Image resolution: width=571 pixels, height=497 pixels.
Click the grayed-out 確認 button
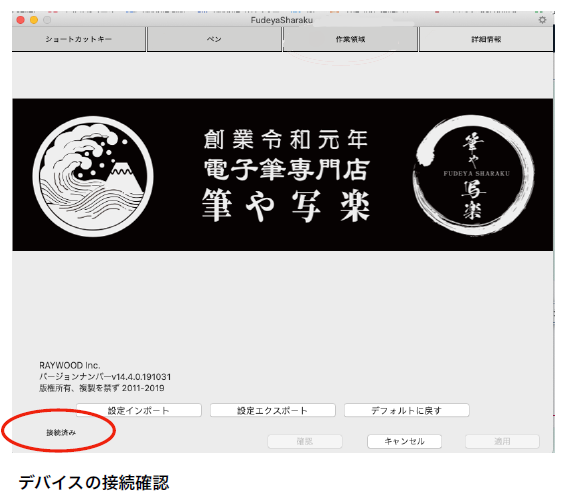point(305,441)
